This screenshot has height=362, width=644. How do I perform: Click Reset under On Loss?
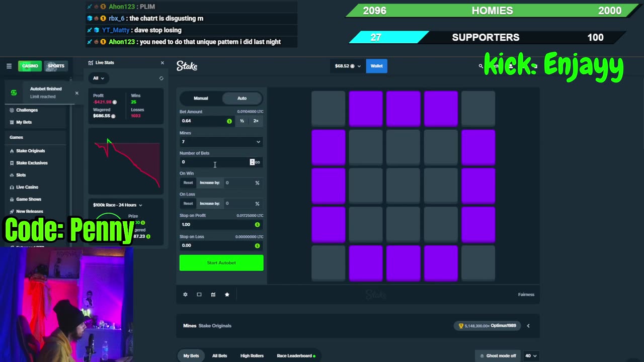[x=188, y=204]
